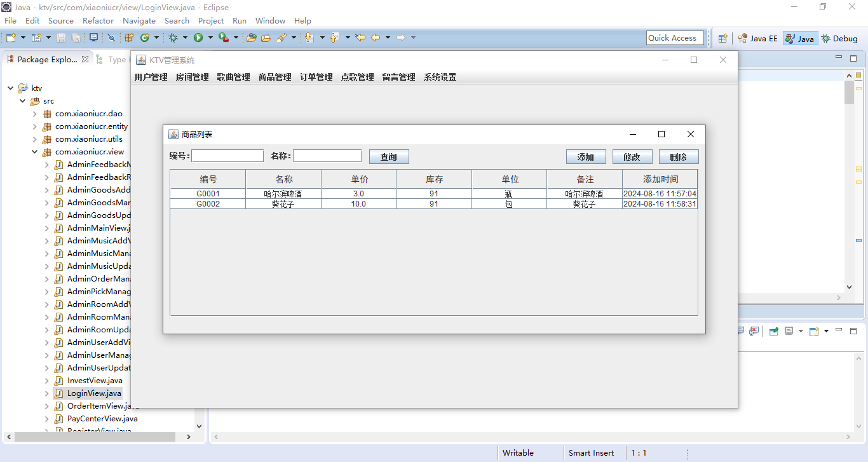
Task: Click the 2024-08-16 11:57:04 time cell
Action: click(x=660, y=194)
